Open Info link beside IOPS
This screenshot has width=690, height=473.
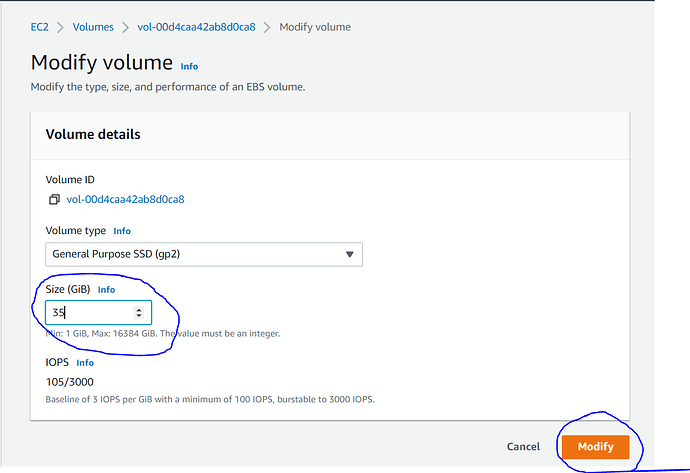pyautogui.click(x=85, y=363)
